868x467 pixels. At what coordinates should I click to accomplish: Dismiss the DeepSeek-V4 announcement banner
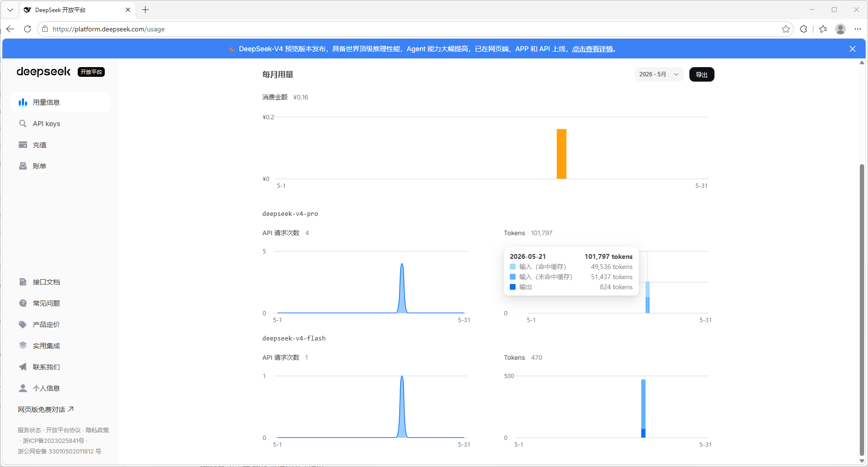pyautogui.click(x=853, y=49)
